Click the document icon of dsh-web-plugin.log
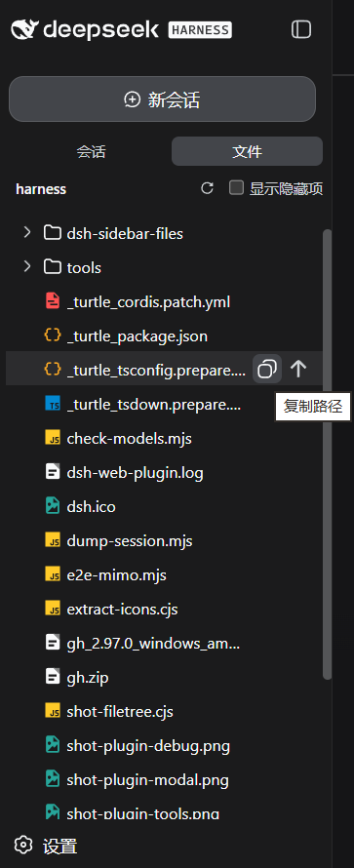The height and width of the screenshot is (868, 354). click(x=53, y=472)
